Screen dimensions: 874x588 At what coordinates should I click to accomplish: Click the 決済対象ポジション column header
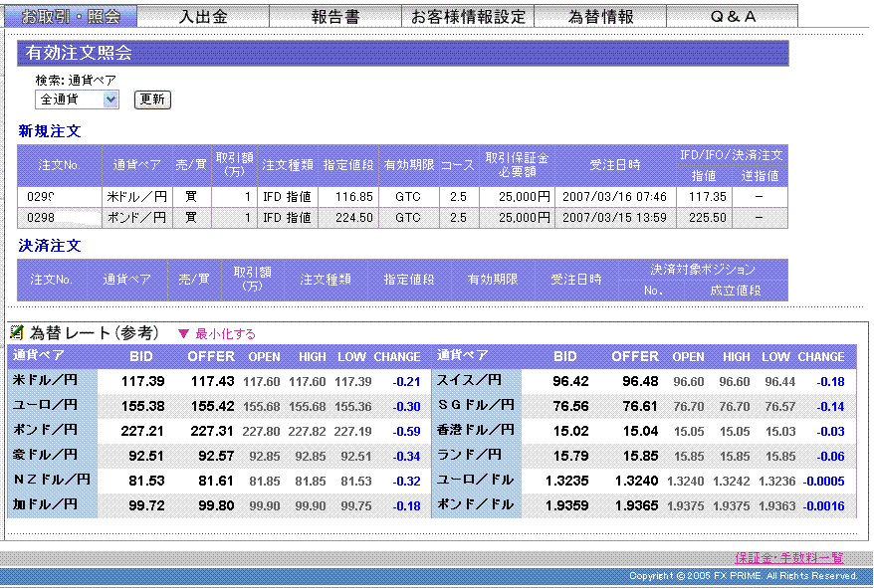pos(703,270)
